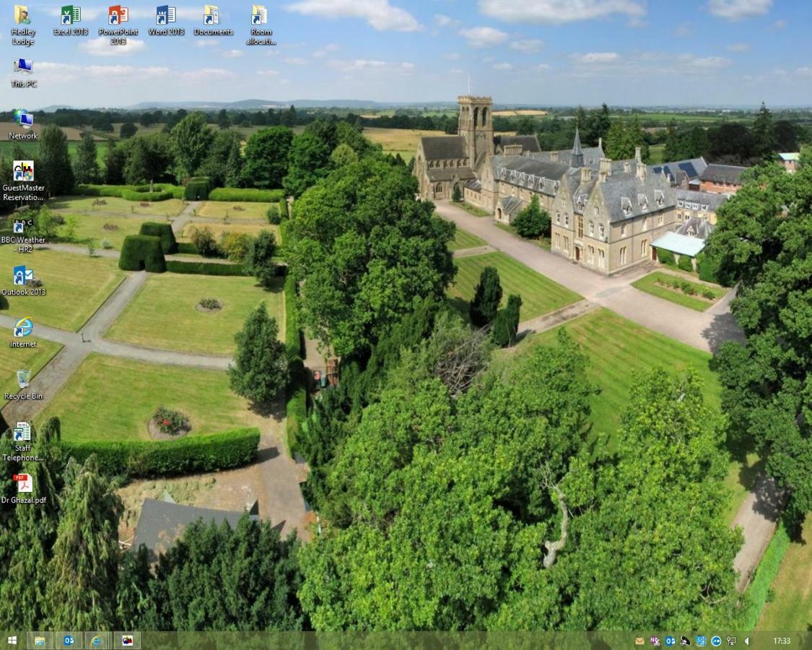This screenshot has height=650, width=812.
Task: Select the Internet Explorer desktop icon labeled Internet
Action: 23,332
